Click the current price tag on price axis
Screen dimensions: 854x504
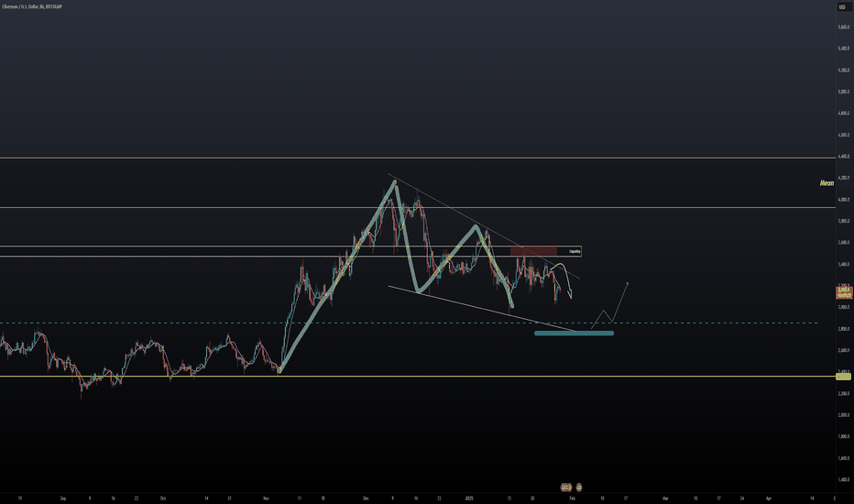844,292
